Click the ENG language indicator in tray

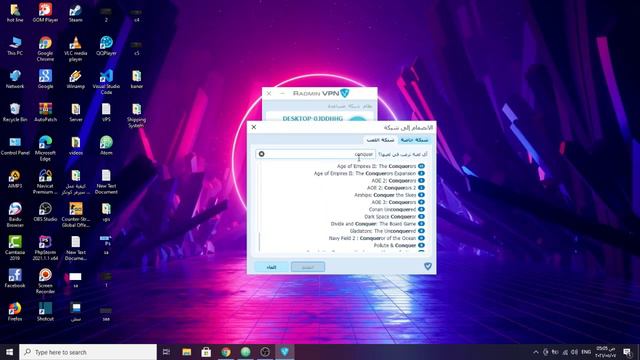tap(586, 352)
